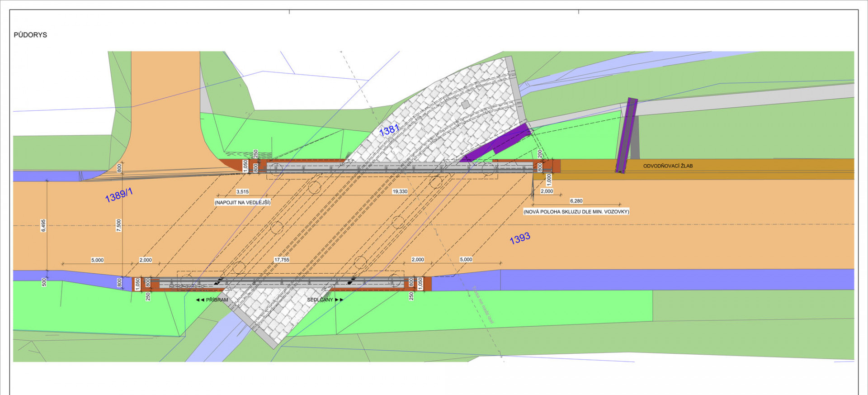The height and width of the screenshot is (395, 868).
Task: Select the vertical 7,500 dimension
Action: click(x=119, y=225)
